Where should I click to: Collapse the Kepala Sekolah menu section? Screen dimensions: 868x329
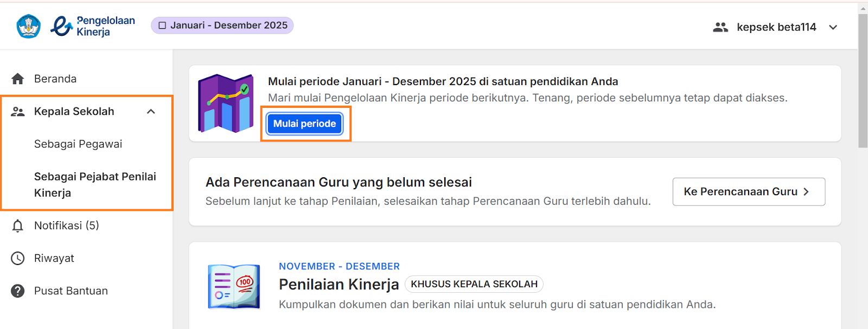coord(151,112)
